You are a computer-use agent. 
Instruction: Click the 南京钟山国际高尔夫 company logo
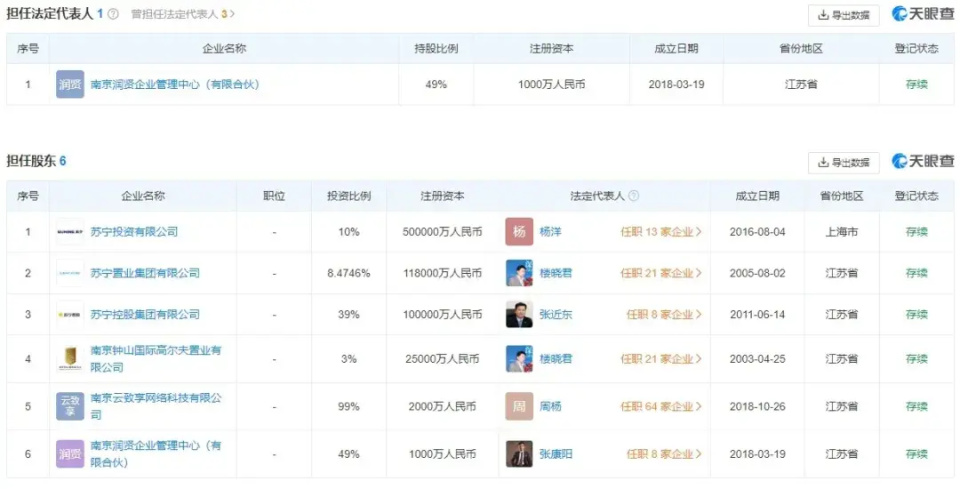pyautogui.click(x=70, y=359)
